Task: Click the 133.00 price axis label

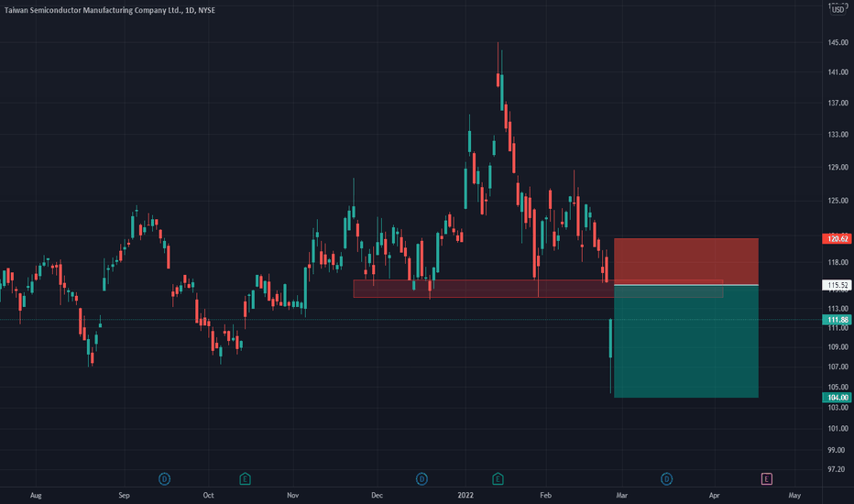Action: pyautogui.click(x=838, y=135)
